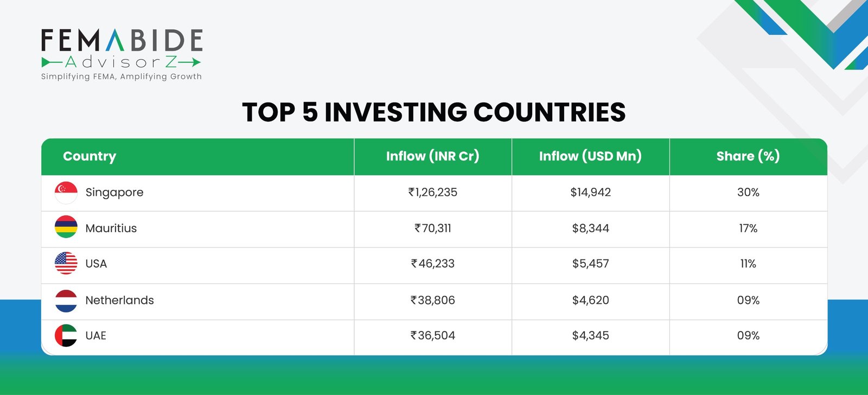Click the Mauritius flag icon
Screen dimensions: 868x395
click(66, 227)
